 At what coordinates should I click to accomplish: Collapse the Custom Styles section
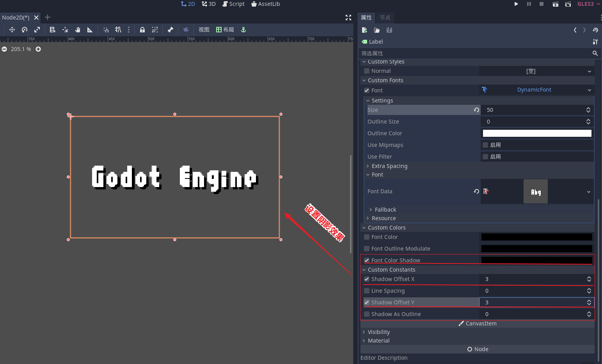pyautogui.click(x=364, y=62)
